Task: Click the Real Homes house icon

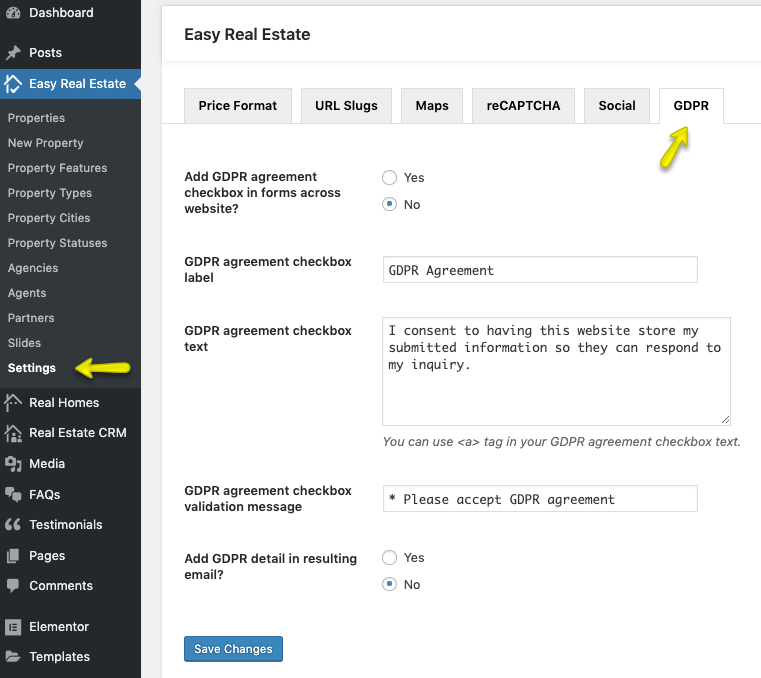Action: [x=13, y=403]
